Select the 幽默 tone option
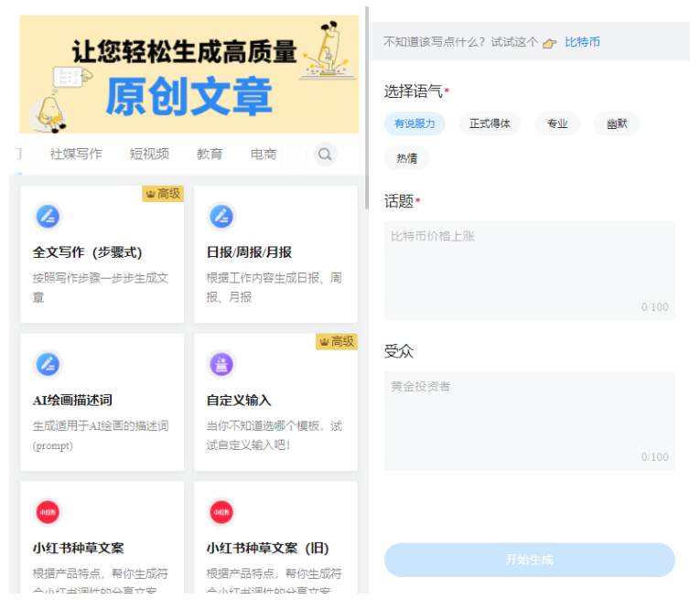 click(617, 123)
